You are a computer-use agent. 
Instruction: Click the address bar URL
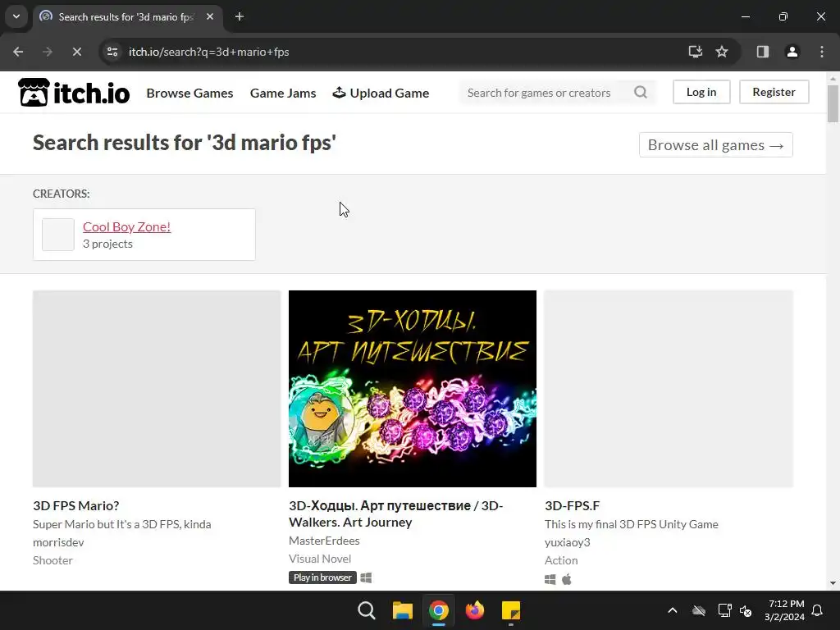point(209,52)
